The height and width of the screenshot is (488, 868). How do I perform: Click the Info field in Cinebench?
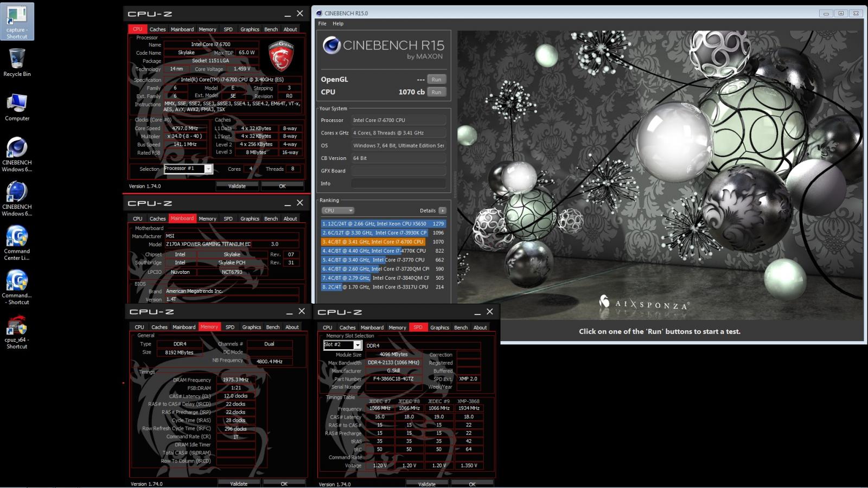pyautogui.click(x=399, y=183)
